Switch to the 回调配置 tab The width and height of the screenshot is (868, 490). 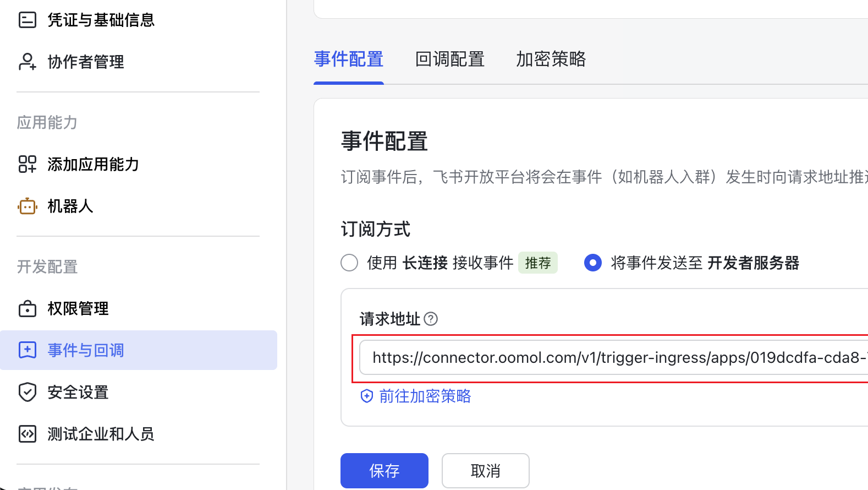coord(450,59)
